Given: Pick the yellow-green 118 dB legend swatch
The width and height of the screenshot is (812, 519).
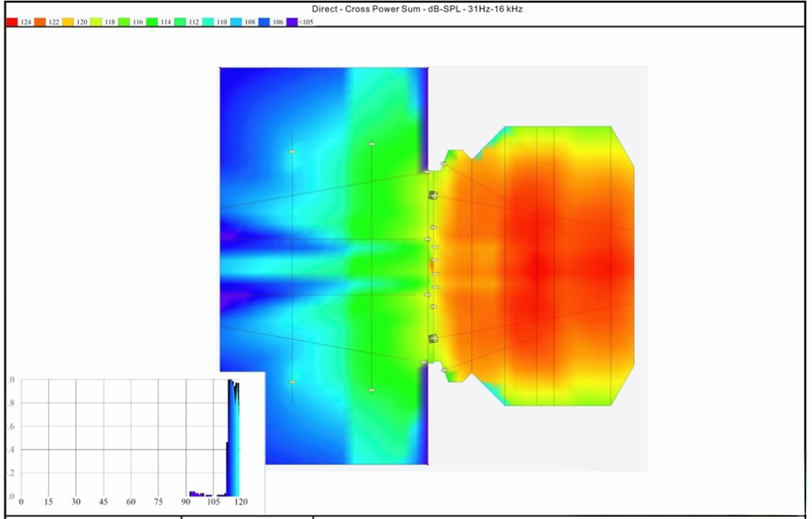Looking at the screenshot, I should (x=96, y=23).
